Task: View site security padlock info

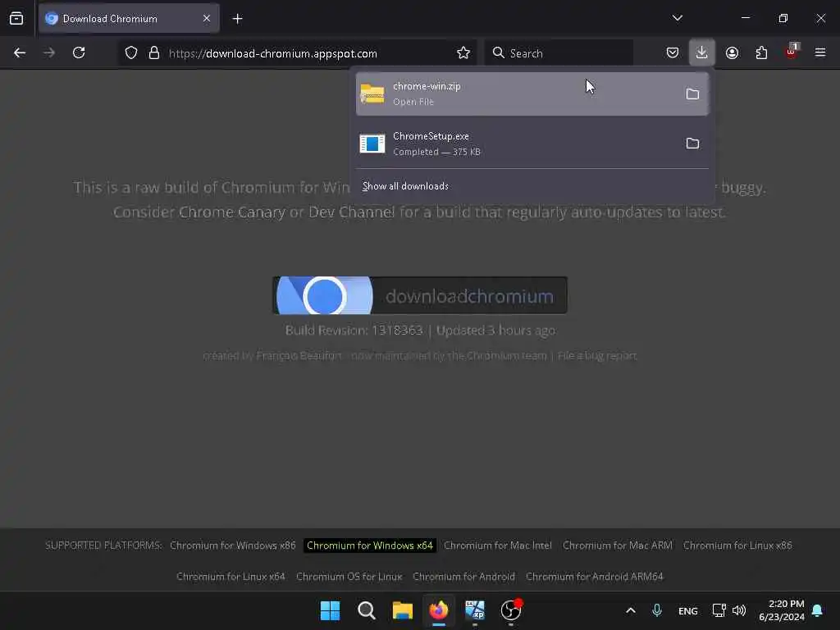Action: (x=154, y=53)
